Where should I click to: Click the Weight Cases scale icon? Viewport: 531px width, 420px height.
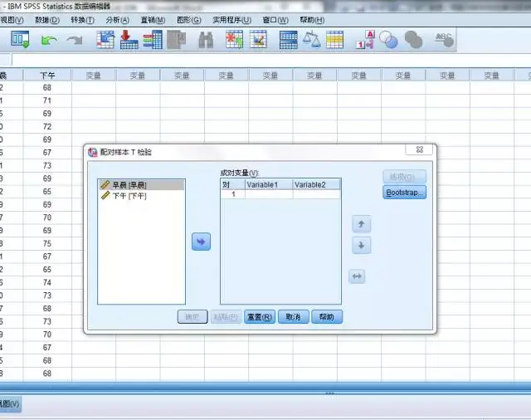(x=311, y=39)
